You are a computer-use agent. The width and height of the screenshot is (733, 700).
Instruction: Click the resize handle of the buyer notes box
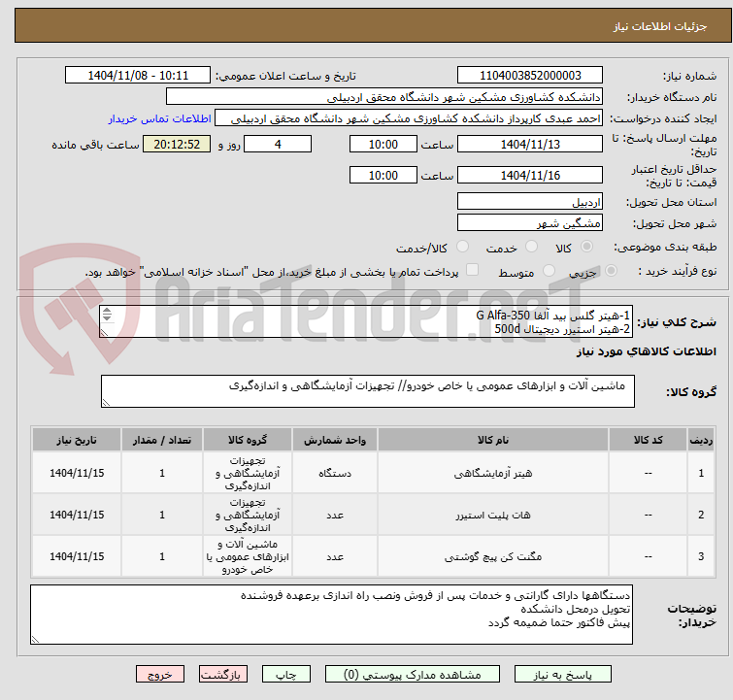coord(35,640)
